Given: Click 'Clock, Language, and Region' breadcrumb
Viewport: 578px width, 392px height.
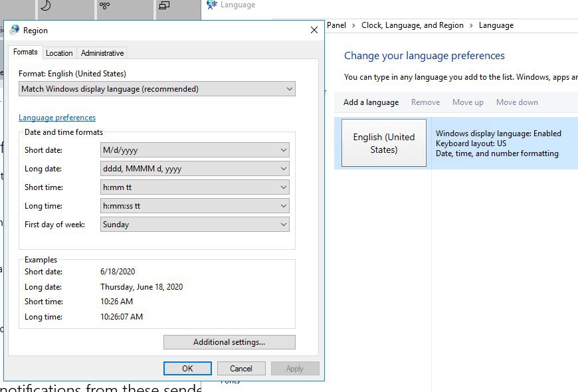Looking at the screenshot, I should (x=413, y=25).
